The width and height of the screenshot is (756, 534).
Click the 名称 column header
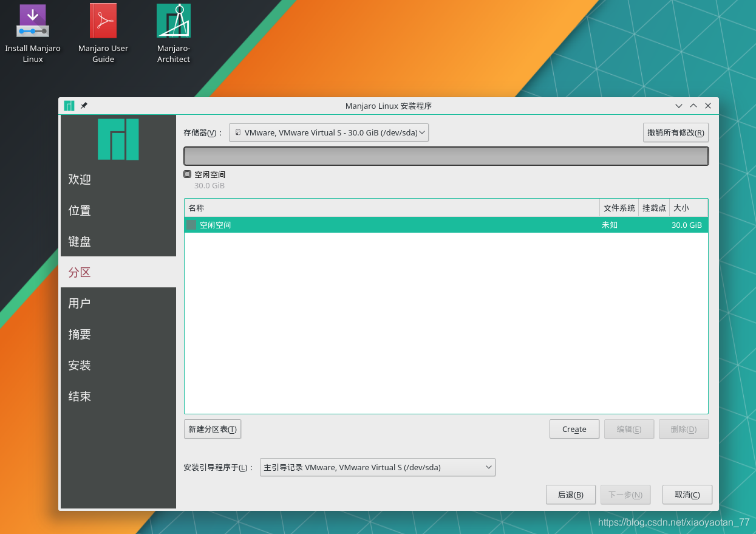(x=392, y=208)
